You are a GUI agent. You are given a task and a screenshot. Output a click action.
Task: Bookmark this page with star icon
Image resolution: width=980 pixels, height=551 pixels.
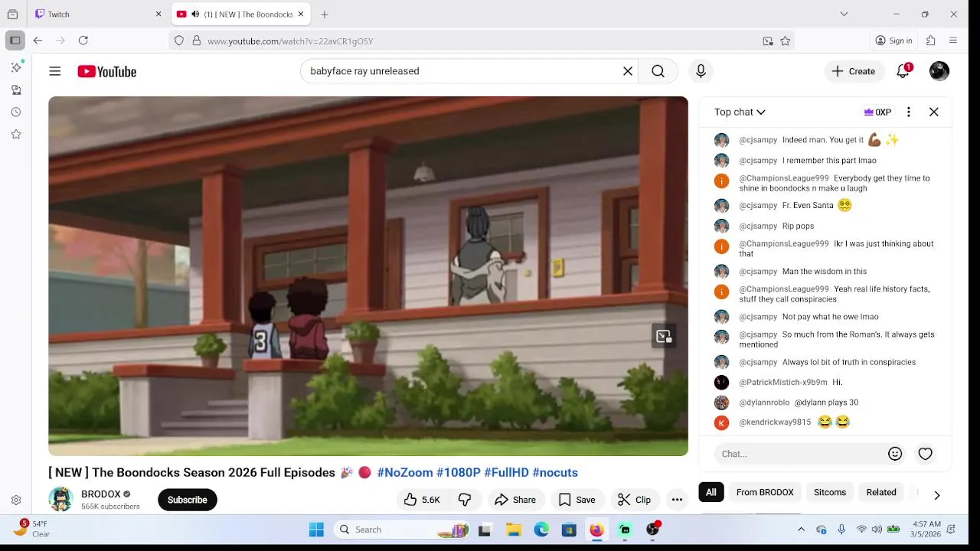click(785, 41)
